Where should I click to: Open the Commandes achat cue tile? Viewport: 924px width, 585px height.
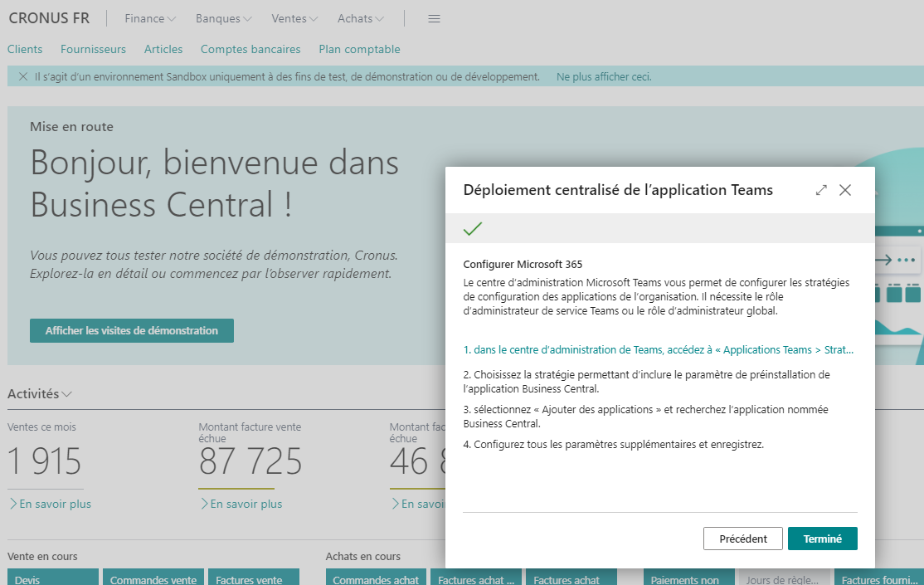[376, 578]
